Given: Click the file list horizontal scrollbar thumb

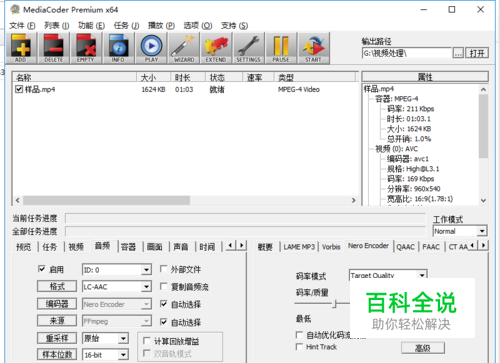Looking at the screenshot, I should (106, 200).
